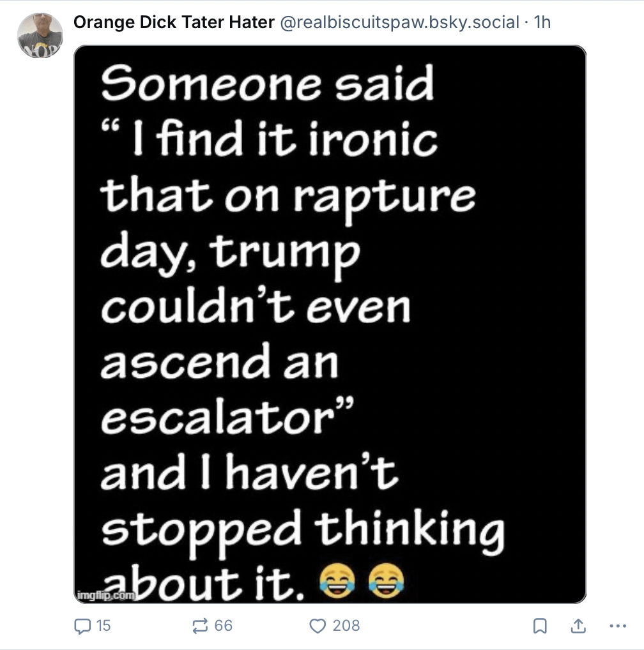Screen dimensions: 644x650
Task: Click the "stopped thinking" line in the meme
Action: coord(303,533)
